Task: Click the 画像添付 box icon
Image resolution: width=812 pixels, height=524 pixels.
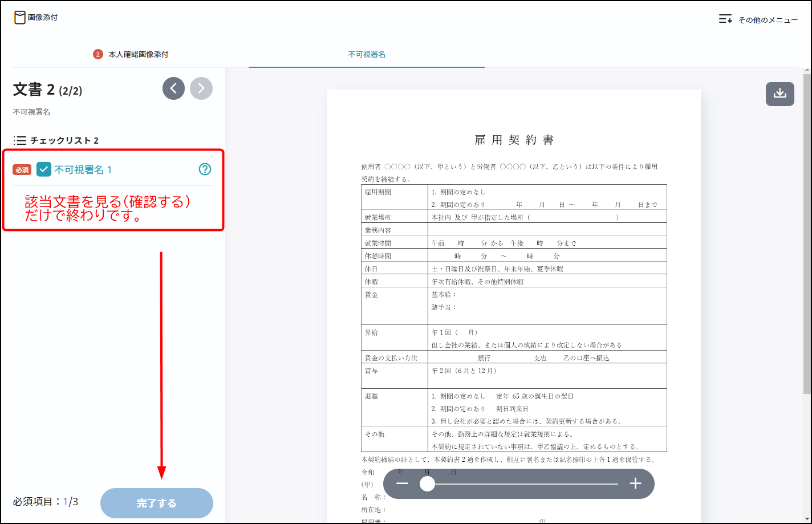Action: point(20,18)
